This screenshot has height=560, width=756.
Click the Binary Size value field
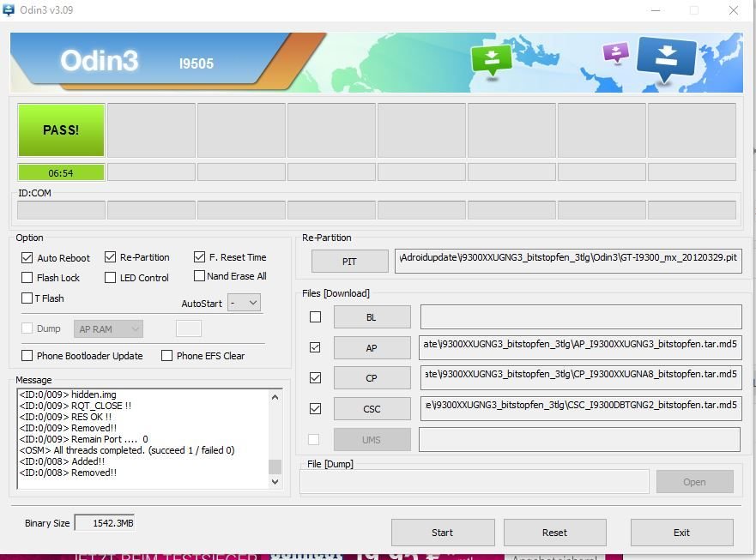(105, 523)
